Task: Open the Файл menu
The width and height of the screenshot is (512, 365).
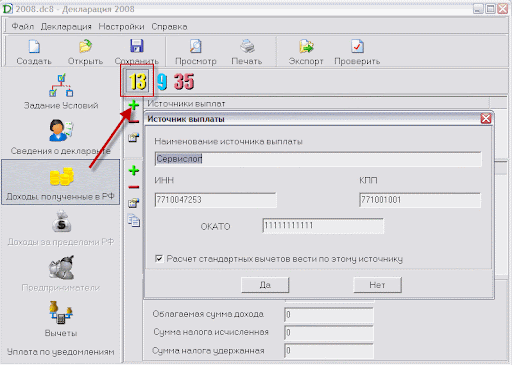Action: tap(23, 26)
